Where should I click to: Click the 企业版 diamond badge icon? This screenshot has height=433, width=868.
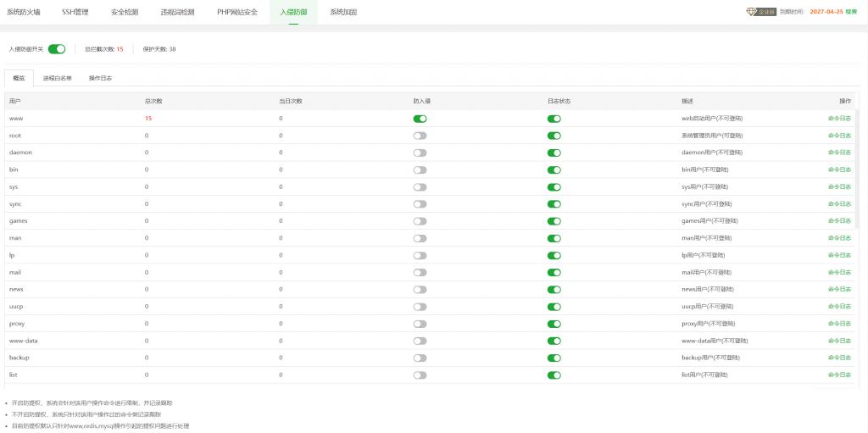point(751,12)
